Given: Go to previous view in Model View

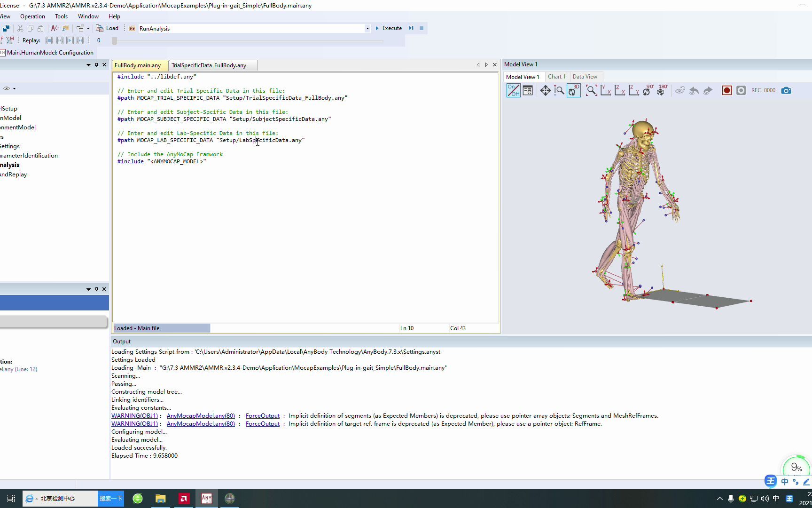Looking at the screenshot, I should [x=694, y=90].
